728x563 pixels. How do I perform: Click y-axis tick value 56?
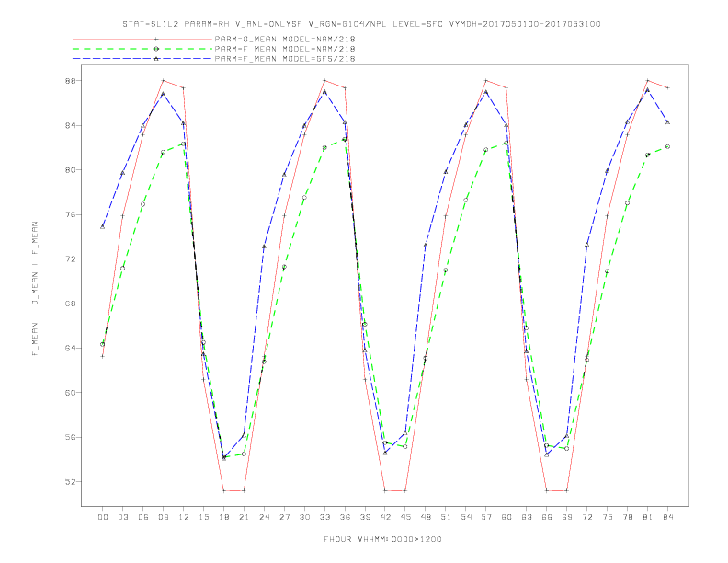(x=70, y=437)
